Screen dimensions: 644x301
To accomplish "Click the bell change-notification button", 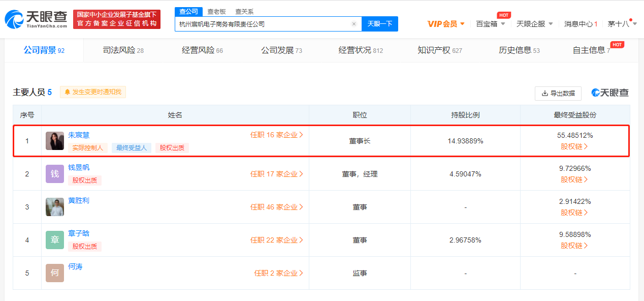I will pos(93,92).
